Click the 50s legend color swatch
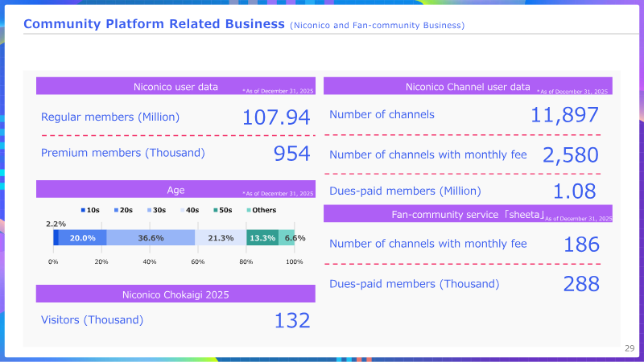Viewport: 644px width, 362px height. click(216, 210)
